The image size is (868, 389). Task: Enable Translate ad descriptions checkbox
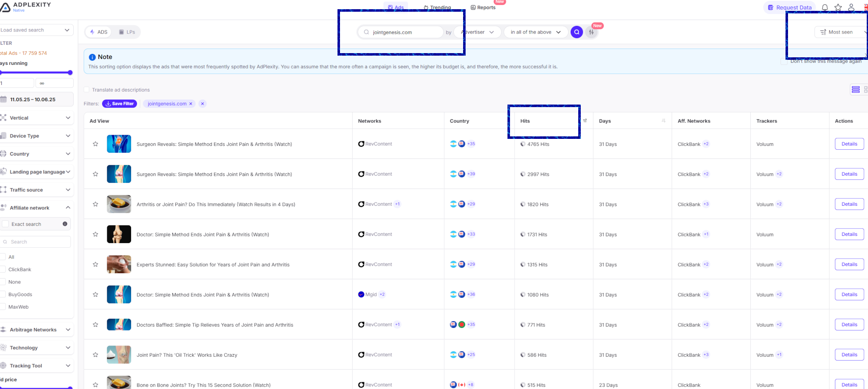click(87, 90)
